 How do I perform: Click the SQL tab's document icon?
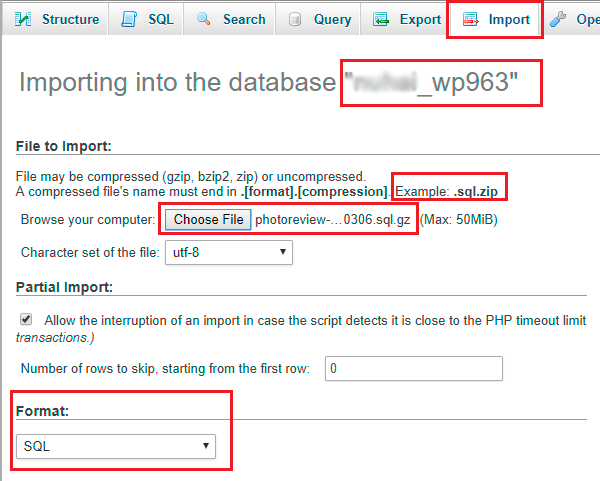click(x=129, y=19)
